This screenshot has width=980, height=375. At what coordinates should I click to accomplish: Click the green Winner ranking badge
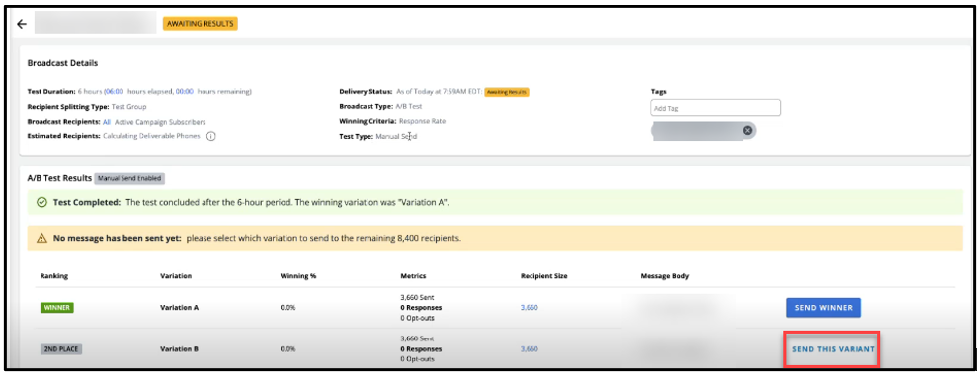pyautogui.click(x=57, y=308)
